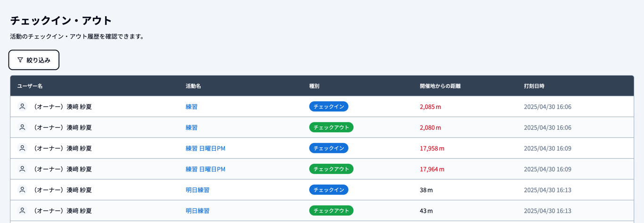Select the user avatar in the 17,964 m row
The height and width of the screenshot is (223, 644).
[x=22, y=169]
